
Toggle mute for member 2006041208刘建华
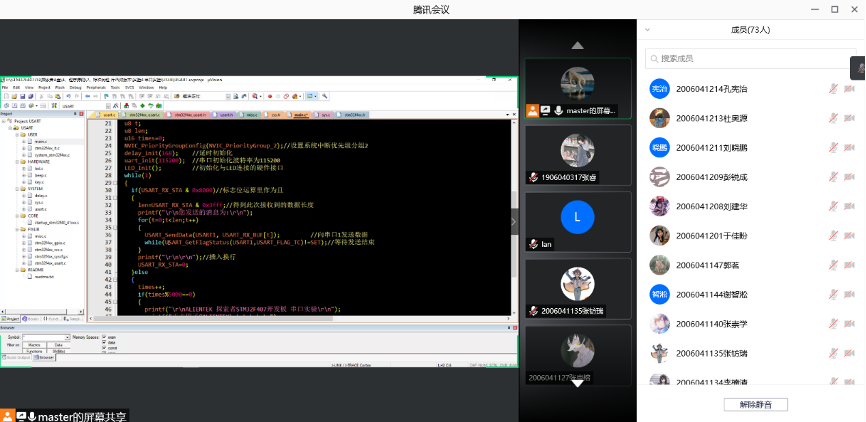tap(833, 207)
